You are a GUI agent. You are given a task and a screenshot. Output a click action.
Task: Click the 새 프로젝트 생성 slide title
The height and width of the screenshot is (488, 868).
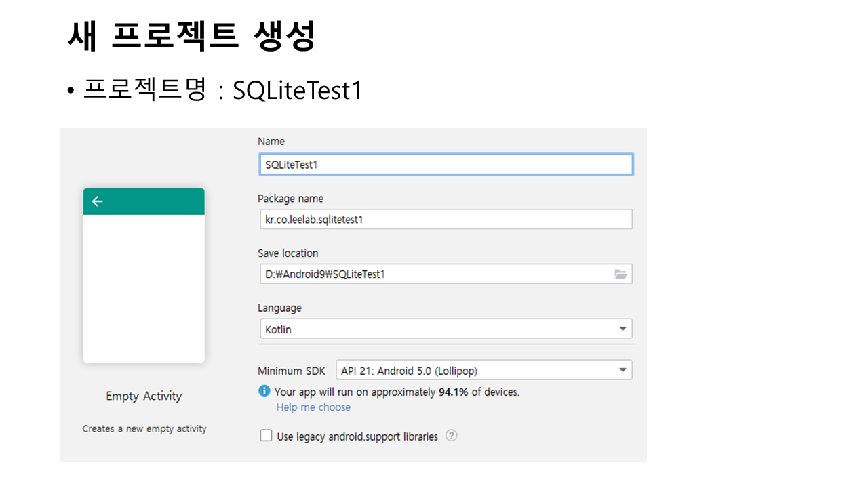click(192, 37)
